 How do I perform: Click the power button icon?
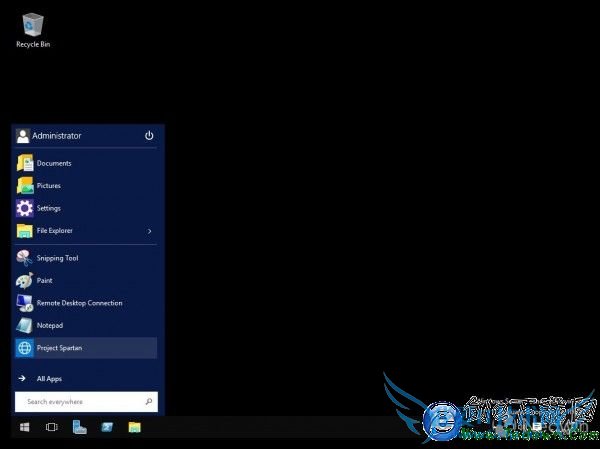pos(149,136)
